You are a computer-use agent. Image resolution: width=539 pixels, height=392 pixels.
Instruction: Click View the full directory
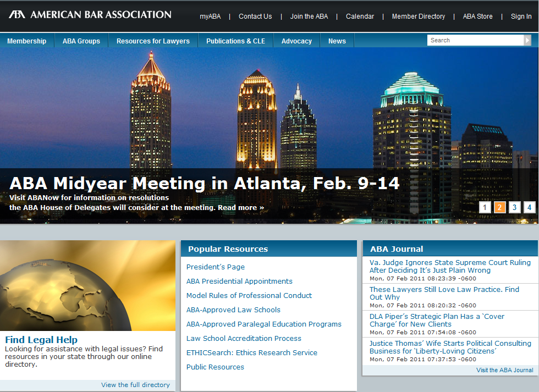pos(135,385)
